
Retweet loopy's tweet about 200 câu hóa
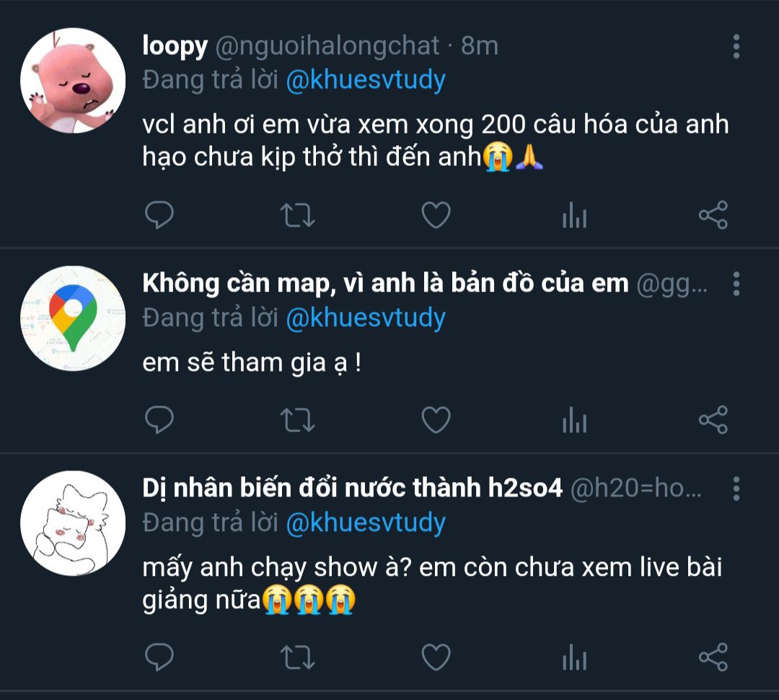coord(298,215)
